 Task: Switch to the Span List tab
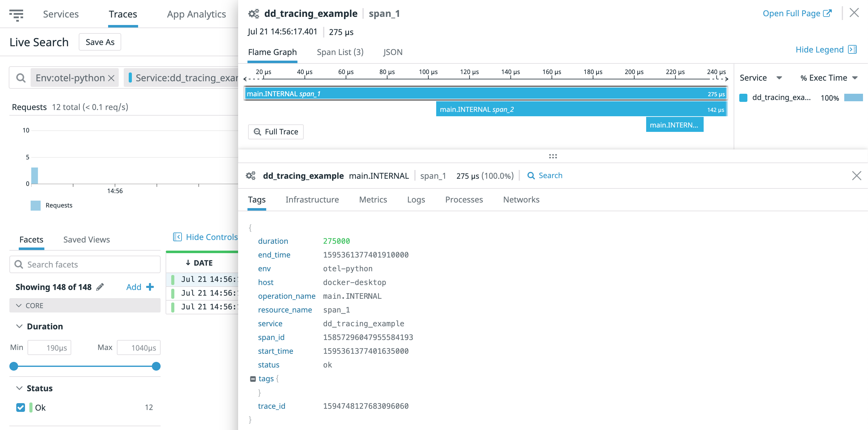[x=340, y=52]
